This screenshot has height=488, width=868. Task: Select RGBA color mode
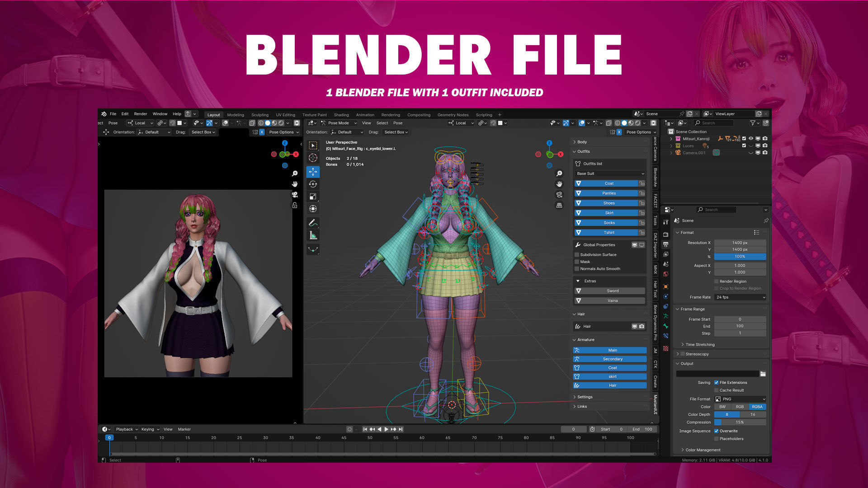[757, 407]
